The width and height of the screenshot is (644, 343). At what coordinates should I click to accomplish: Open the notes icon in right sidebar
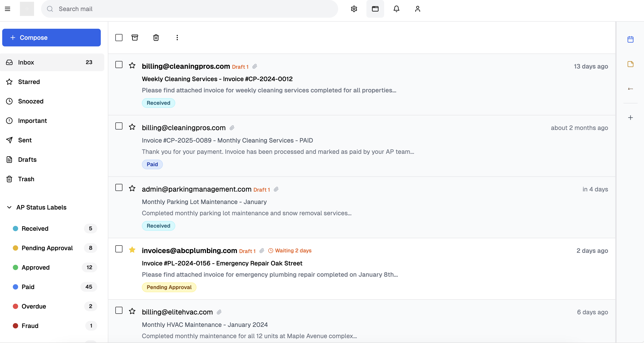tap(631, 64)
